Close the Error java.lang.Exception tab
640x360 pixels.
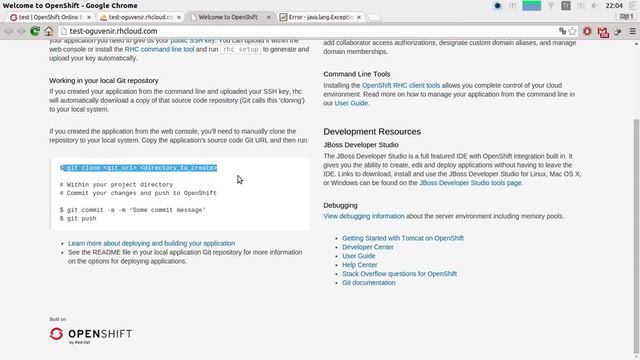pos(359,17)
